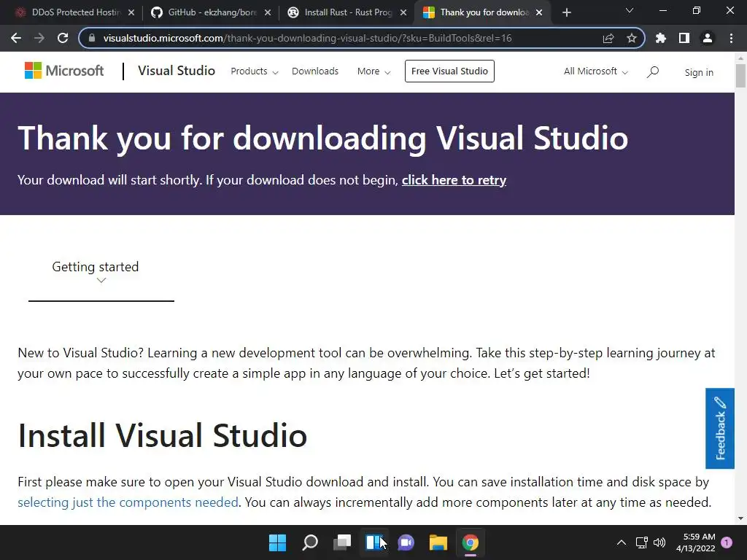747x560 pixels.
Task: Open the Feedback side button
Action: pyautogui.click(x=720, y=429)
